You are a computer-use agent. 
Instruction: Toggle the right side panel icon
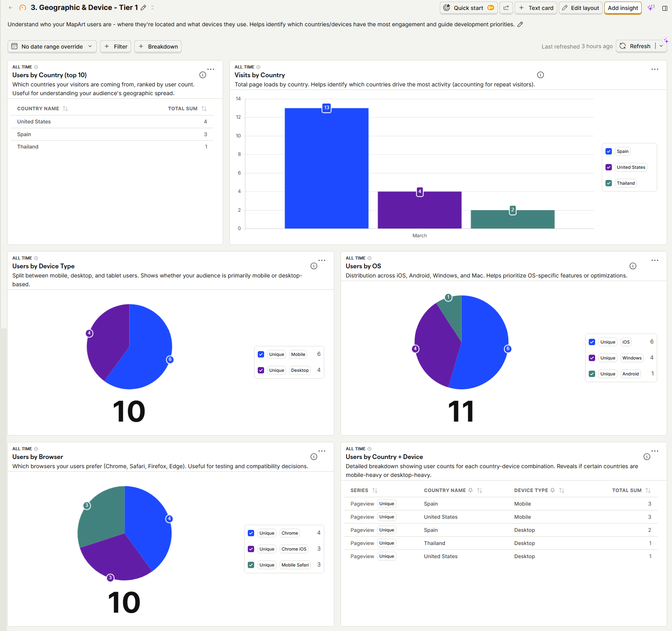coord(665,8)
